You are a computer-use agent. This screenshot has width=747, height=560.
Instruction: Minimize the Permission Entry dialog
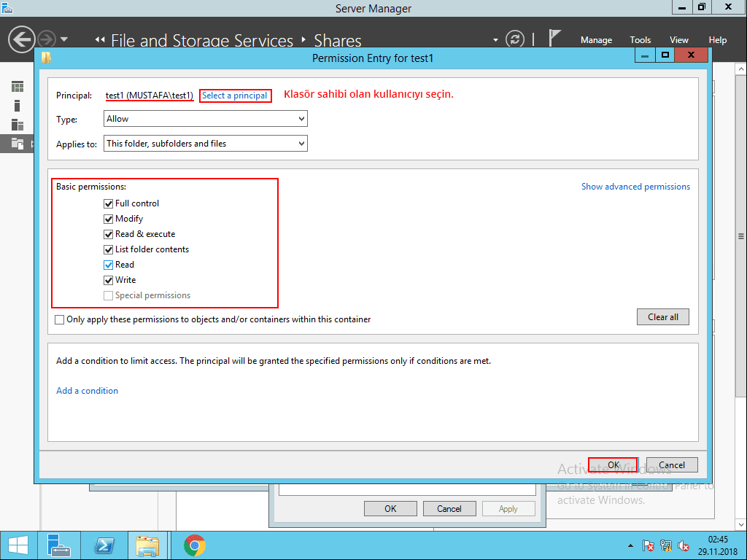(645, 55)
